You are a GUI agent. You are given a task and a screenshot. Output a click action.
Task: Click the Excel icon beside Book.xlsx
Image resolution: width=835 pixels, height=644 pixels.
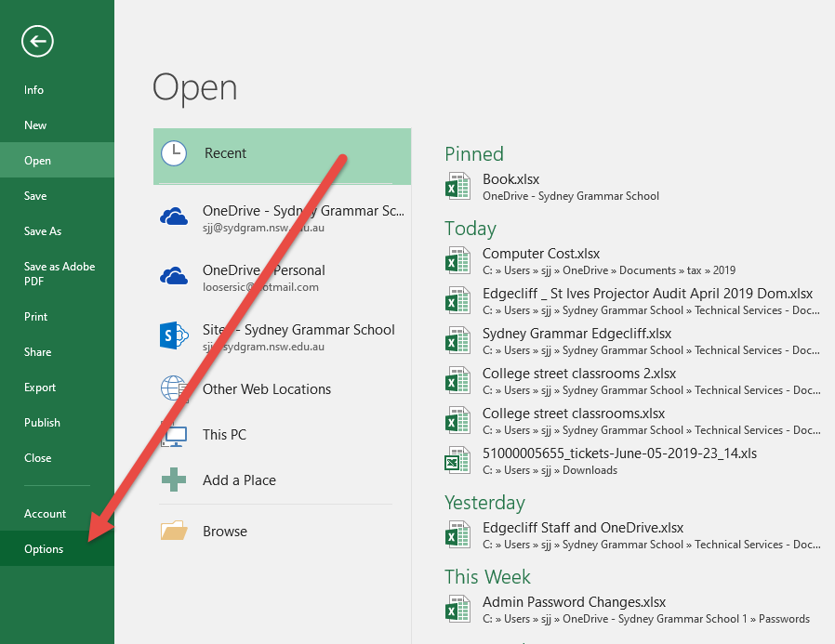pyautogui.click(x=457, y=186)
